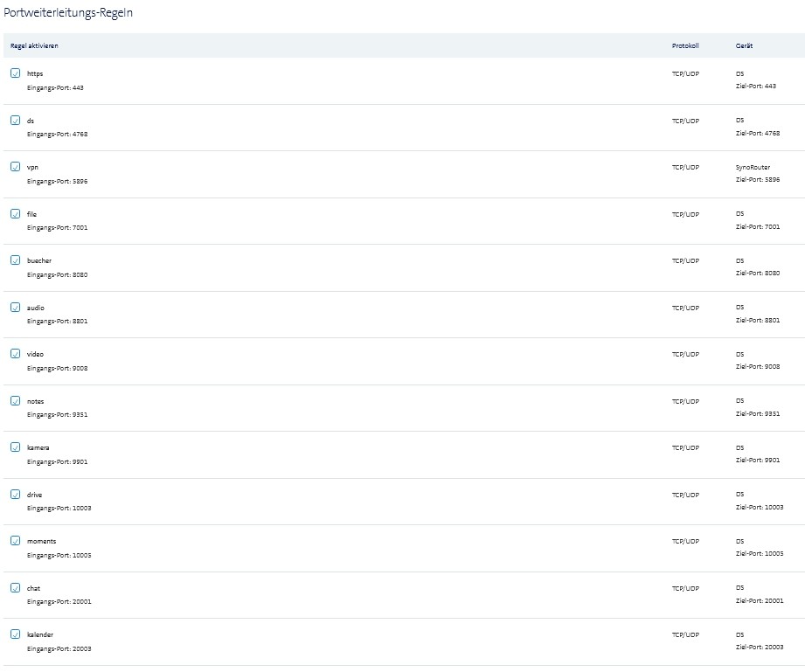Disable the video rule checkbox

pos(15,354)
